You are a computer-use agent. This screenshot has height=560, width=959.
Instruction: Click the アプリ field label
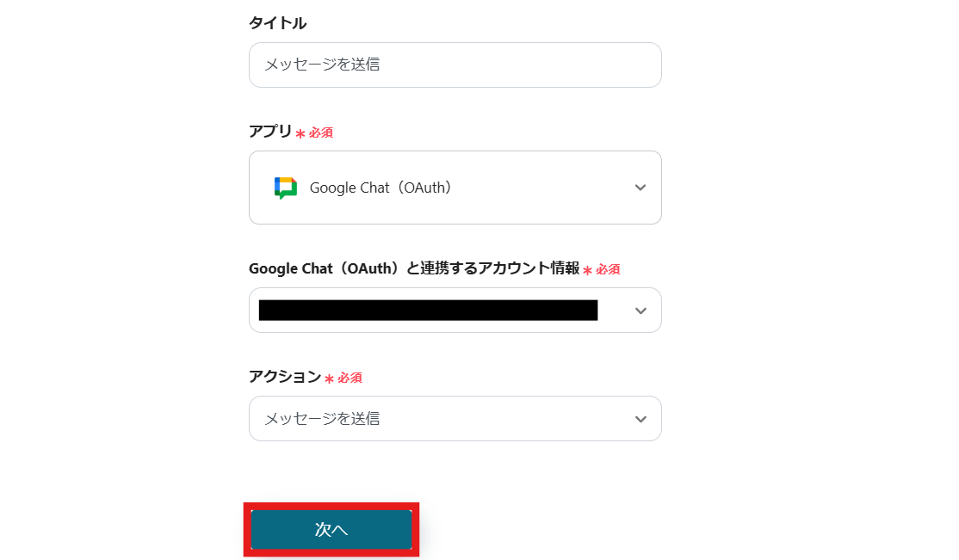click(x=270, y=132)
